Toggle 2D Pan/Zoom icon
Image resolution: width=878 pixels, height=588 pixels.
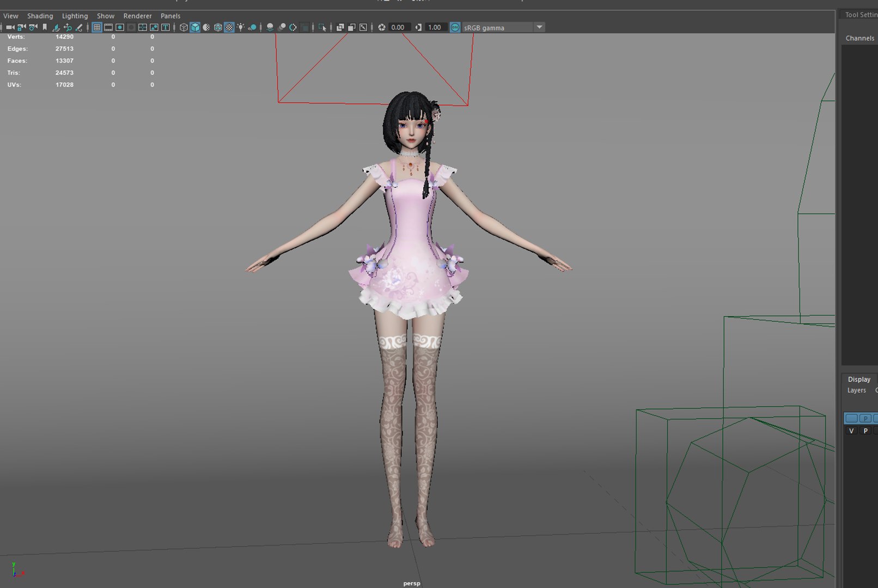click(x=68, y=27)
